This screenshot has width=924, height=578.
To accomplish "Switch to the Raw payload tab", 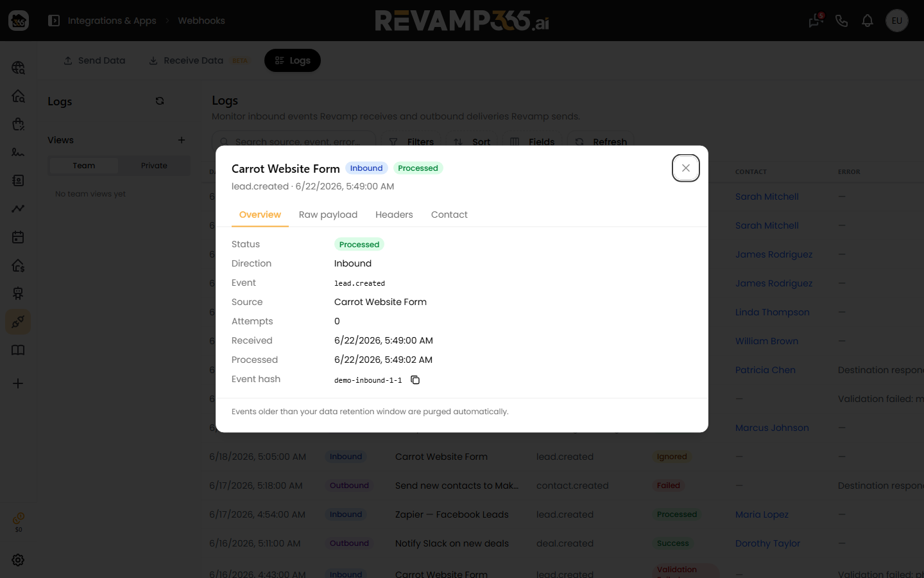I will 328,215.
